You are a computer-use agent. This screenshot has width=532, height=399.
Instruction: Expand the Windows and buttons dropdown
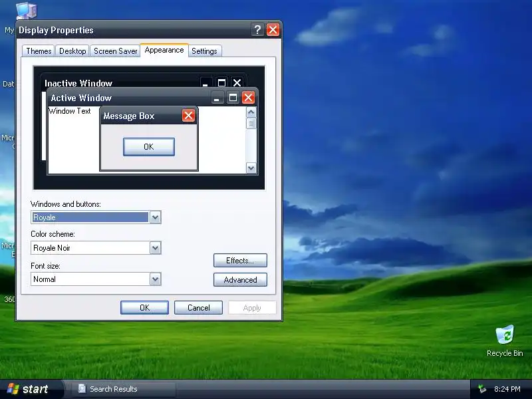[x=155, y=217]
